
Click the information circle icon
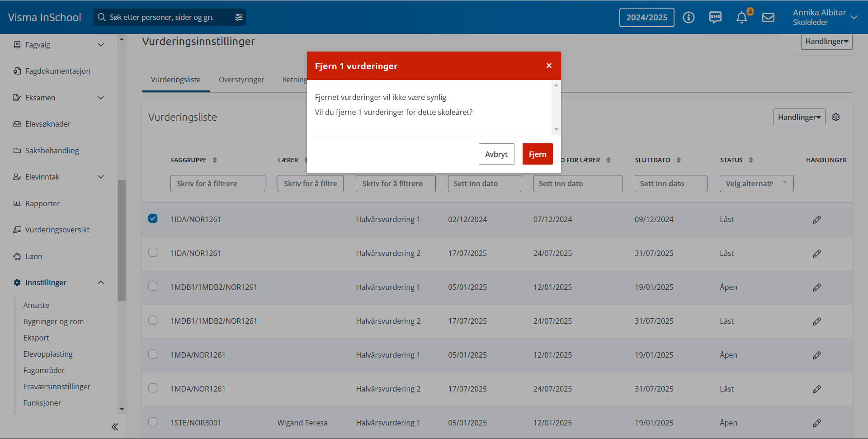click(689, 18)
